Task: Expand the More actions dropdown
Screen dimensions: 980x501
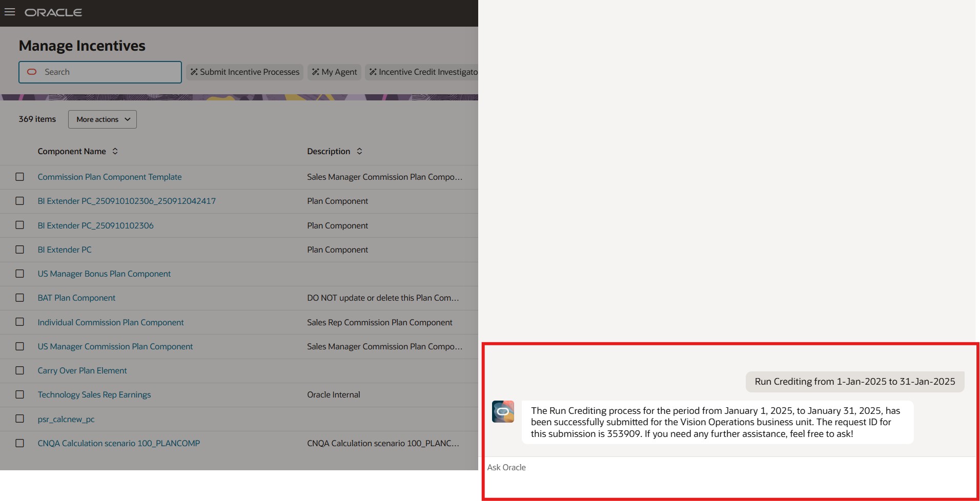Action: [103, 119]
